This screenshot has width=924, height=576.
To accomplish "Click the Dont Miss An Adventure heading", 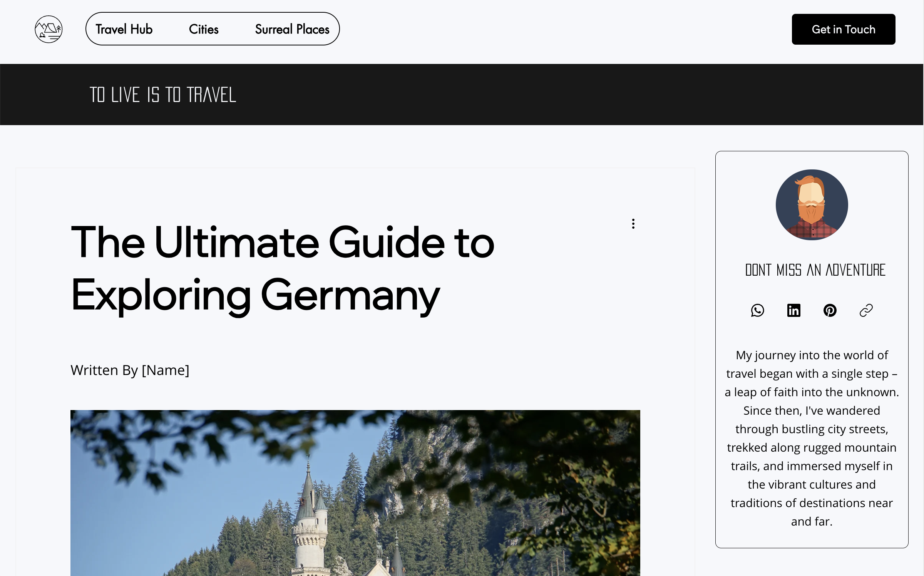I will 815,270.
